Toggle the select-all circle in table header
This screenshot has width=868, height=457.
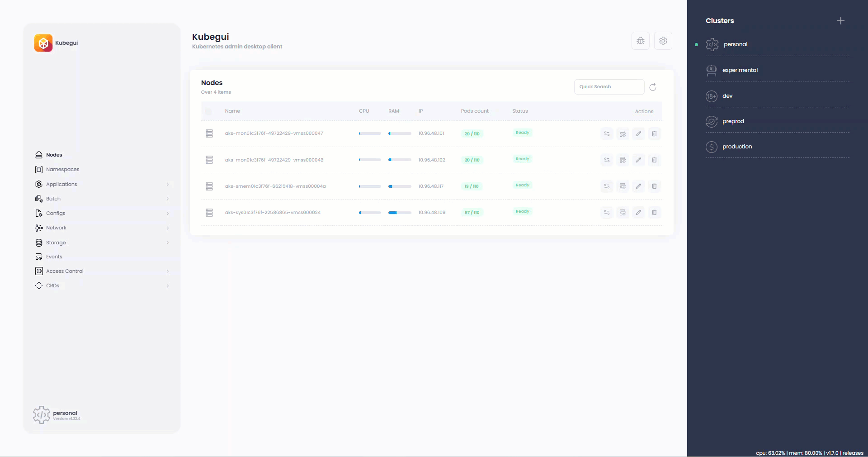(208, 111)
